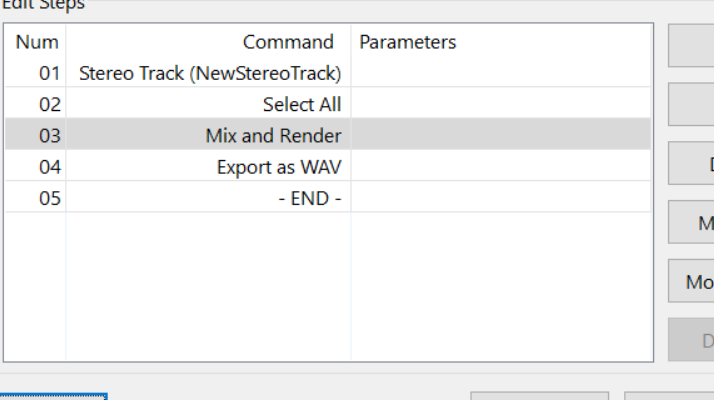
Task: Click the Parameters cell of Mix and Render
Action: [501, 135]
